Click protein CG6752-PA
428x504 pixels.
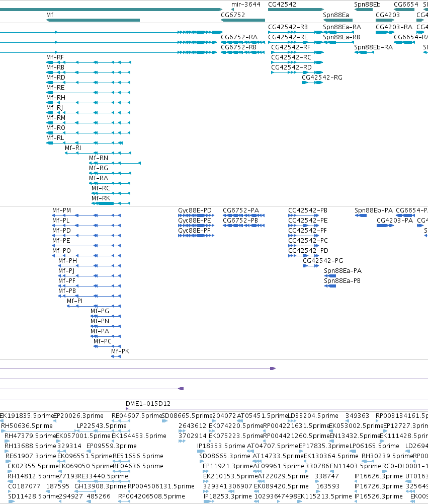(x=244, y=215)
